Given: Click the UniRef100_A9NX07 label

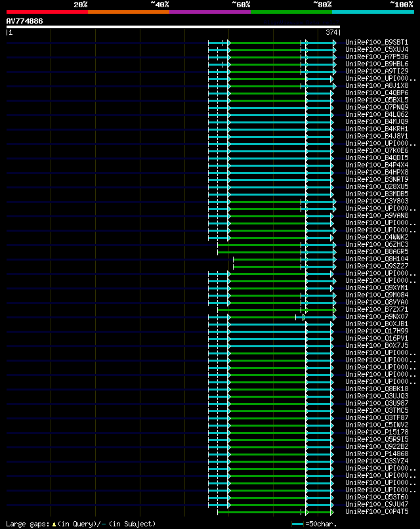Looking at the screenshot, I should tap(377, 316).
